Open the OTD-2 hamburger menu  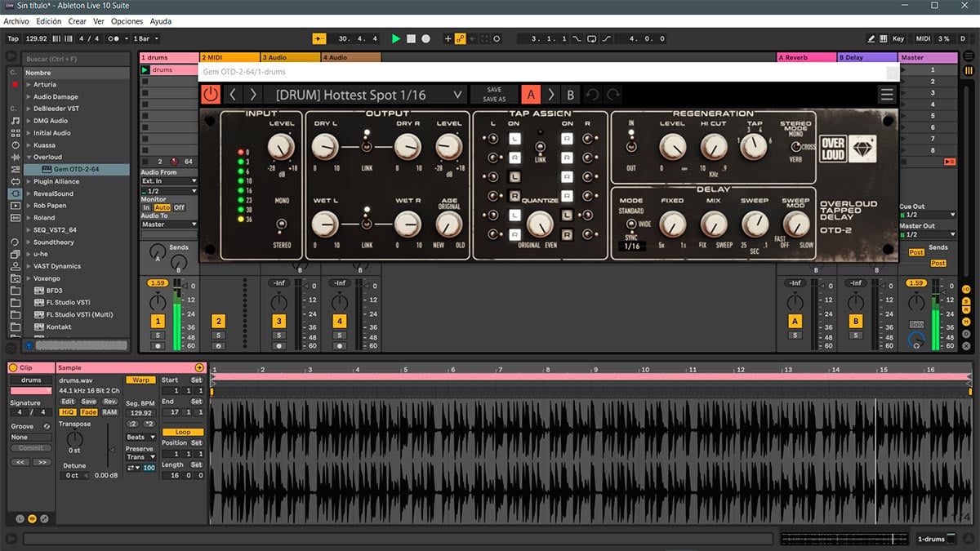(887, 95)
